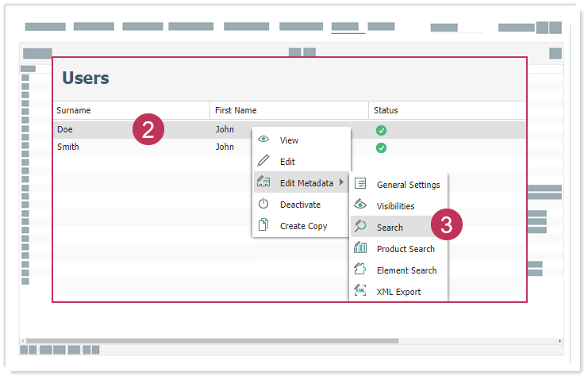588x379 pixels.
Task: Click the First Name column header
Action: (236, 110)
